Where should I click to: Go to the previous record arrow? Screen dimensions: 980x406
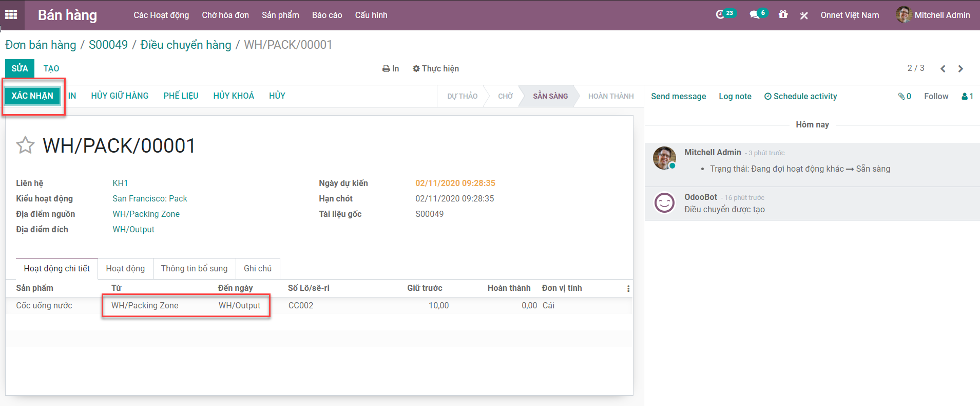tap(943, 69)
